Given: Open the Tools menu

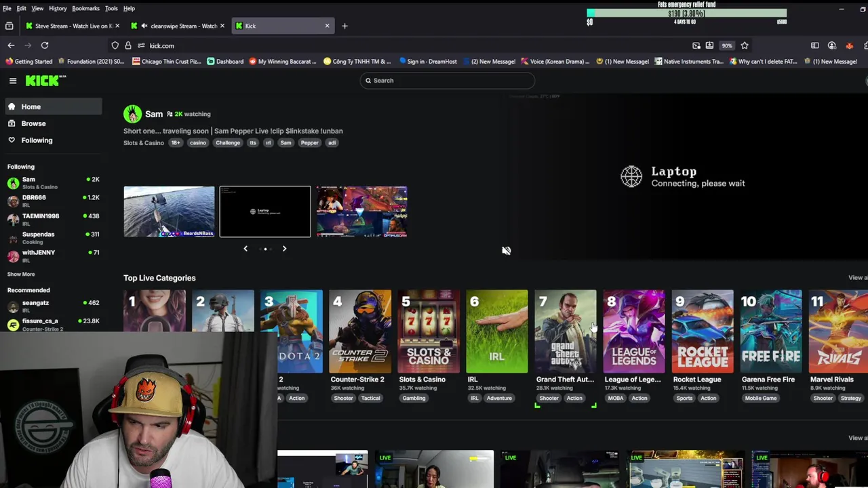Looking at the screenshot, I should pyautogui.click(x=111, y=8).
